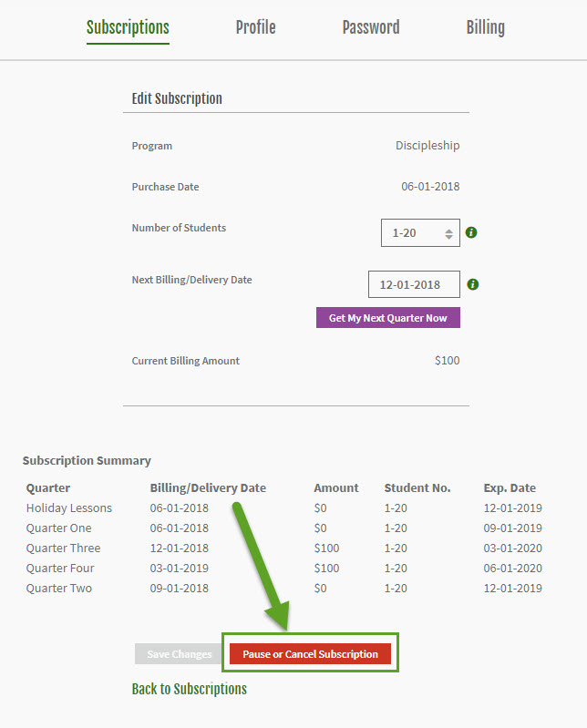Click the Quarter Four billing date 03-01-2019
The width and height of the screenshot is (587, 728).
(x=180, y=568)
